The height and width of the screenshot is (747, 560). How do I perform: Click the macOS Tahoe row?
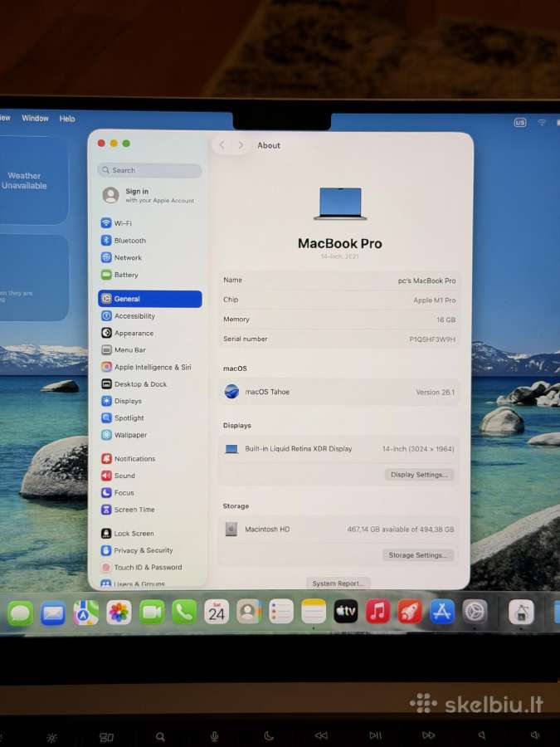[x=339, y=392]
